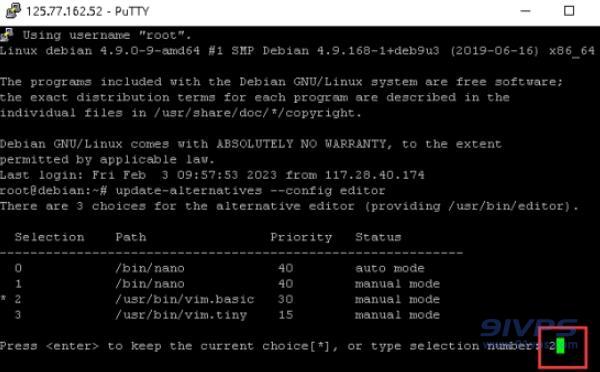Maximize the PuTTY window
The image size is (600, 372).
click(x=569, y=11)
